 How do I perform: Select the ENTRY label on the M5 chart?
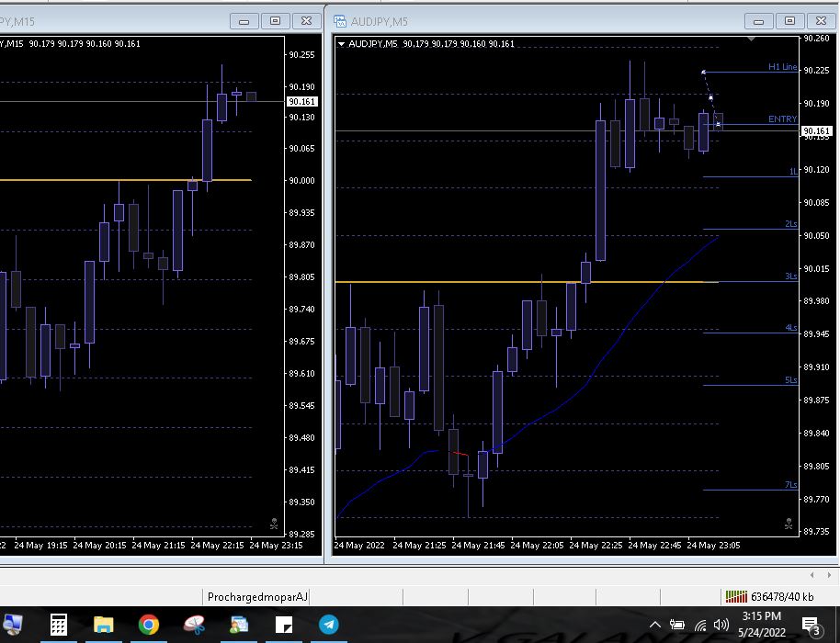point(783,118)
